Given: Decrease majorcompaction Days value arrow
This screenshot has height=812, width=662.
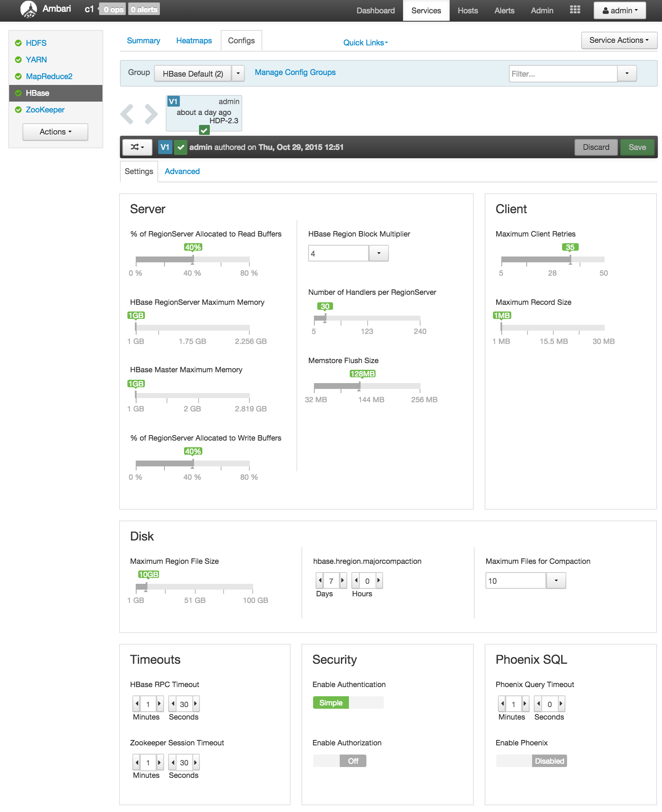Looking at the screenshot, I should (x=320, y=580).
